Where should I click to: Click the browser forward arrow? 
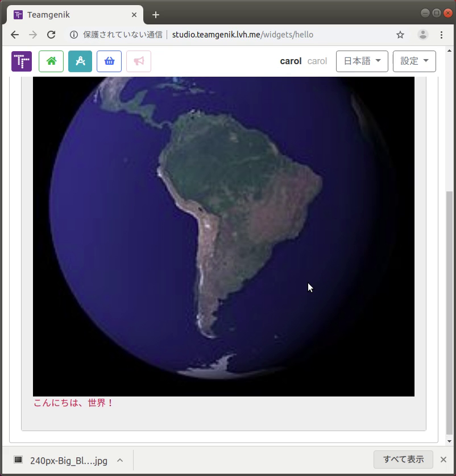pos(33,35)
